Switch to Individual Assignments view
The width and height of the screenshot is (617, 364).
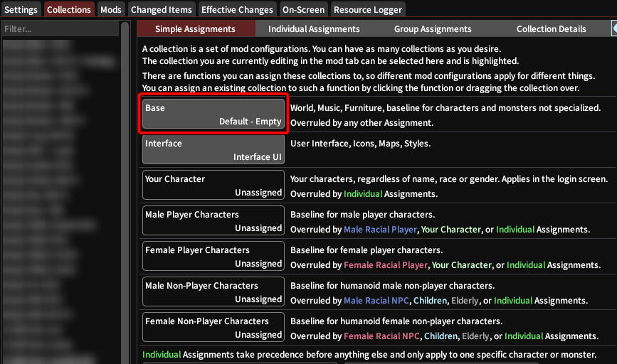314,29
